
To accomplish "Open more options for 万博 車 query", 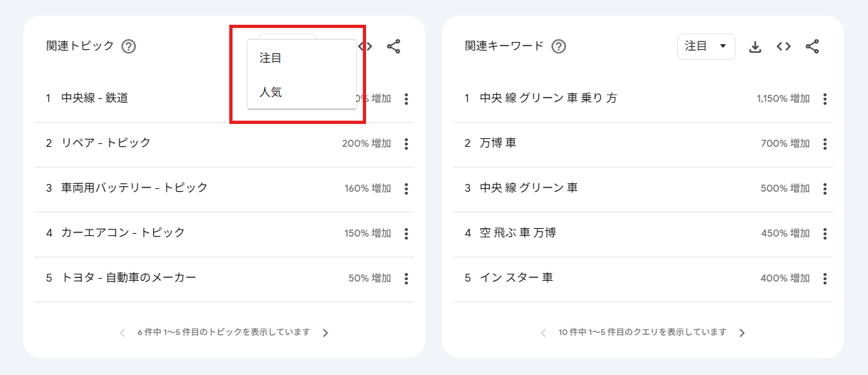I will [x=825, y=143].
